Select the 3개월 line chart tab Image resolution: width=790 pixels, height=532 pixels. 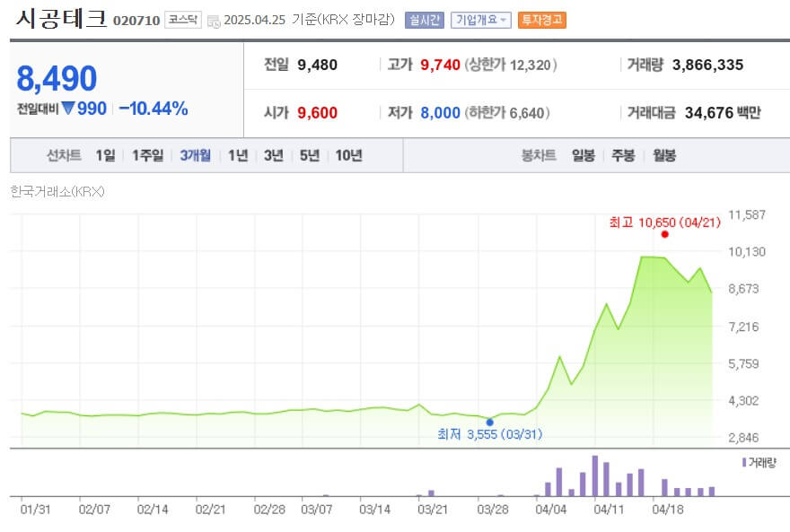coord(195,155)
